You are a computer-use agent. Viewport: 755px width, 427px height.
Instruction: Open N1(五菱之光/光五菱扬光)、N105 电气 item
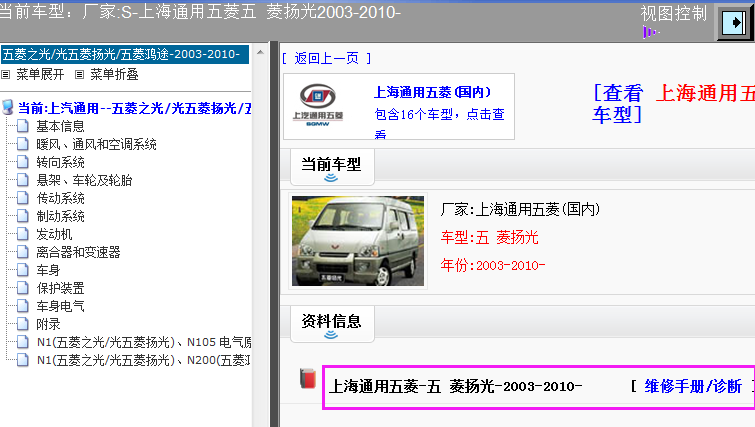pyautogui.click(x=144, y=342)
